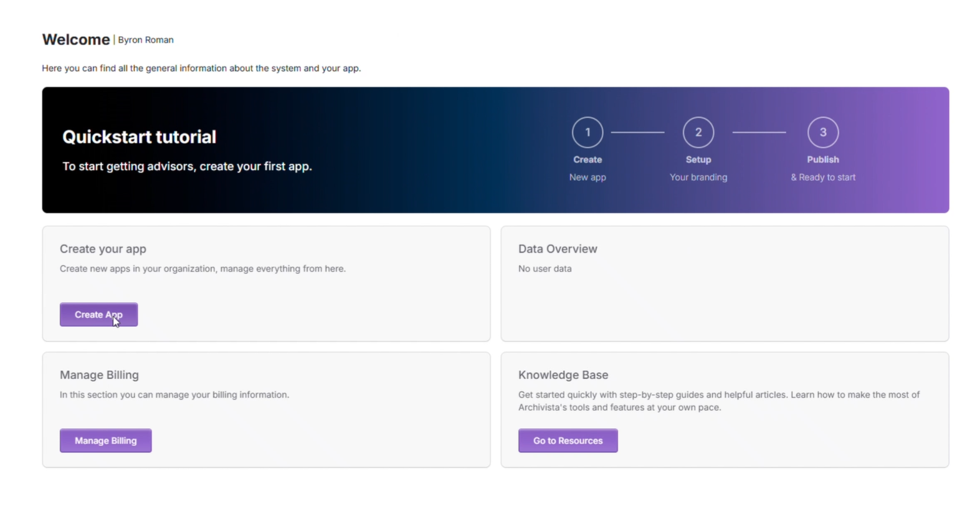Click the step 2 circle icon
980x516 pixels.
[698, 132]
